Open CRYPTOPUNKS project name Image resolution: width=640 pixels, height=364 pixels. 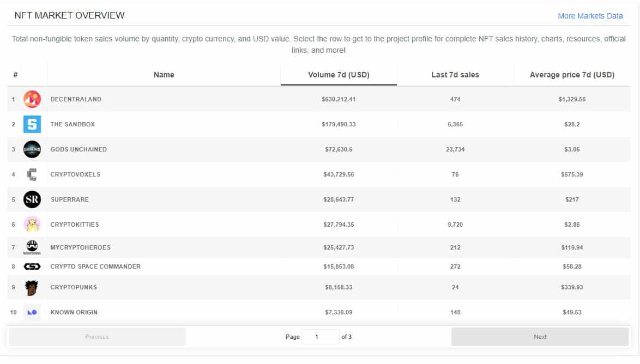74,287
